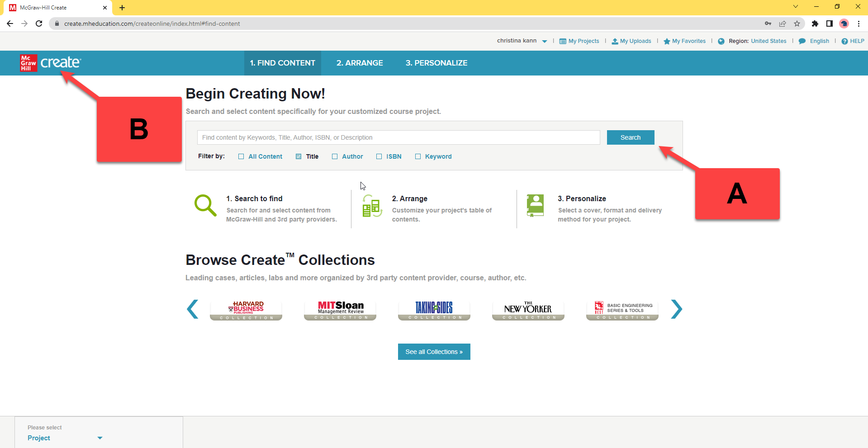Switch to the 2. ARRANGE tab
Image resolution: width=868 pixels, height=448 pixels.
click(x=359, y=63)
